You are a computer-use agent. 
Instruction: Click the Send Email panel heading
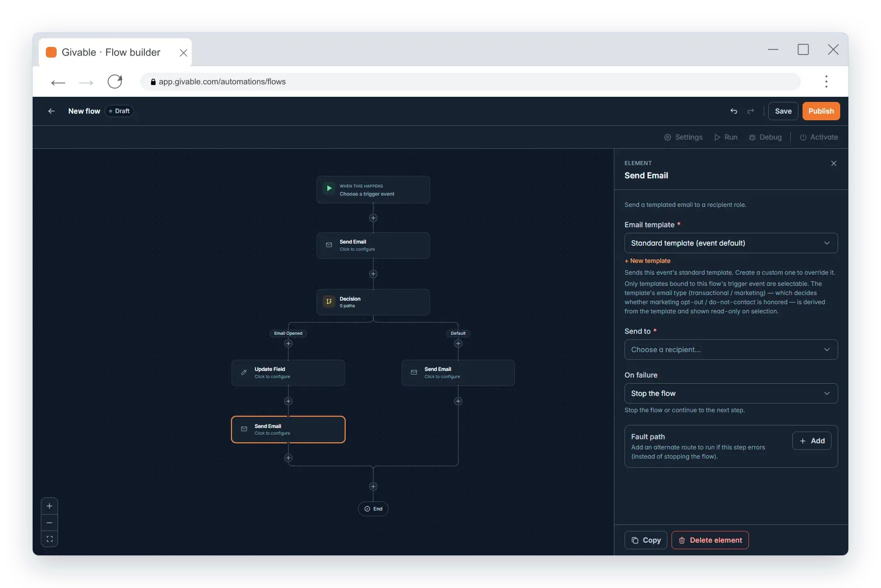[x=646, y=175]
